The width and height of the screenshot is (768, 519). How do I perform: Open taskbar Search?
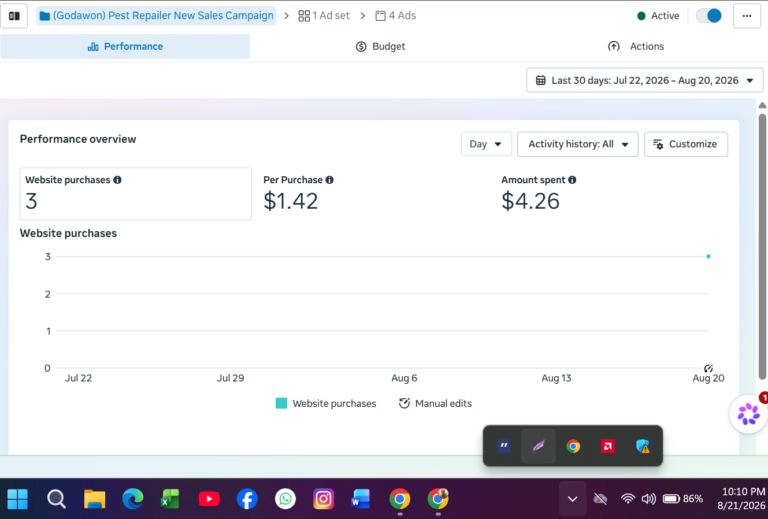56,499
